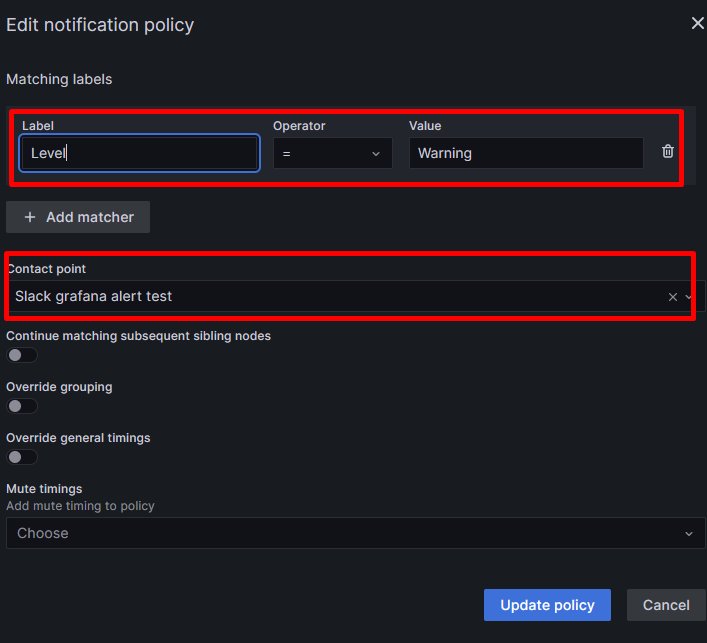Screen dimensions: 707x643
Task: Open the Mute timings Choose dropdown
Action: point(355,533)
